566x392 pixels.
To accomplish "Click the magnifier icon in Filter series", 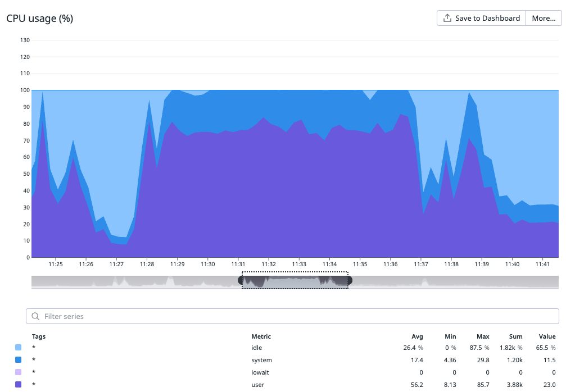I will point(35,316).
